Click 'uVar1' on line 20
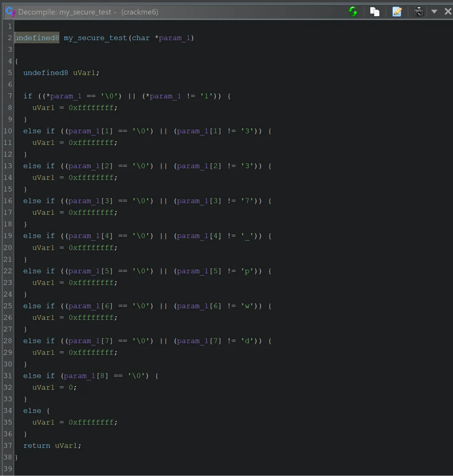Viewport: 453px width, 476px height. 44,248
